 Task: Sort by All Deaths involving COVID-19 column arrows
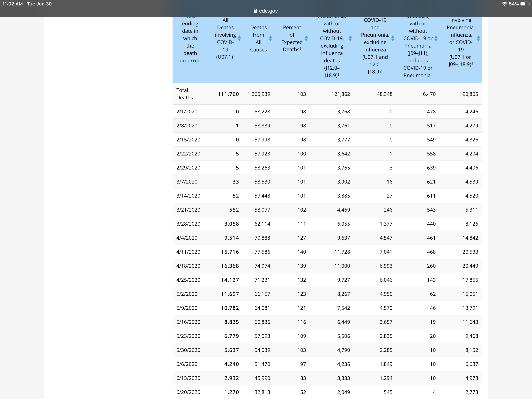click(239, 39)
